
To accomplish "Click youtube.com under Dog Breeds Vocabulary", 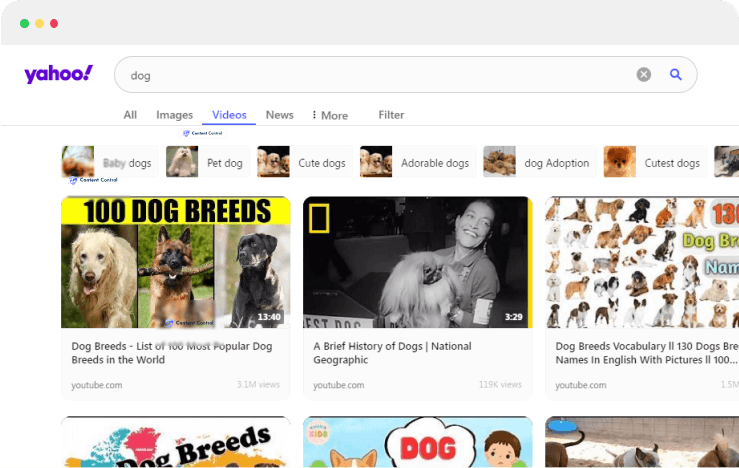I will 581,385.
